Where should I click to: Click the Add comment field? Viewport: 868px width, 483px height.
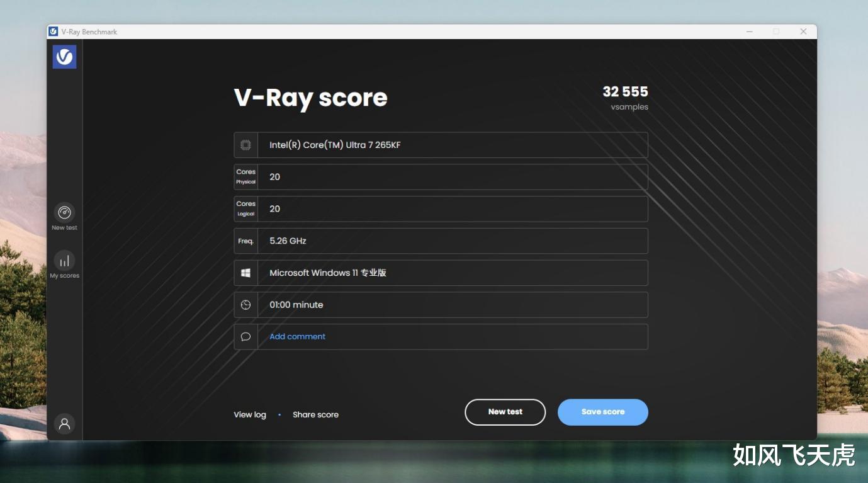441,337
